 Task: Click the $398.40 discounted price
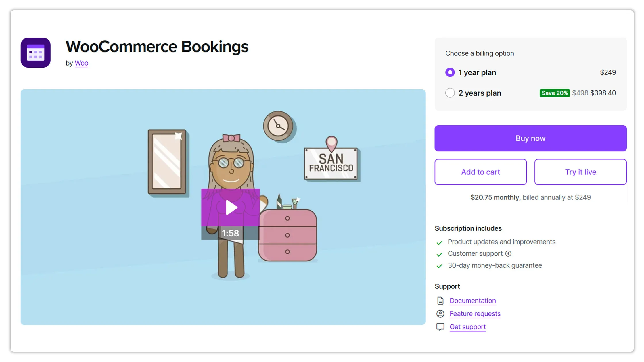603,93
